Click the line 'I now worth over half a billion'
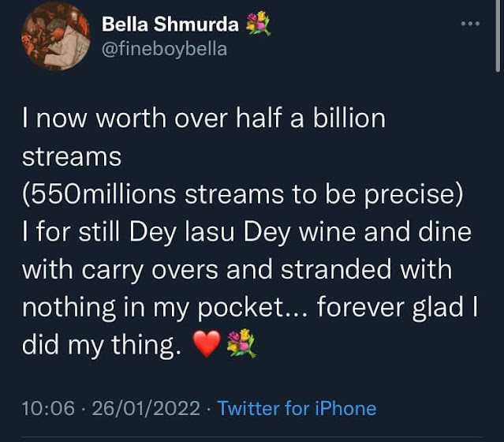 tap(204, 119)
